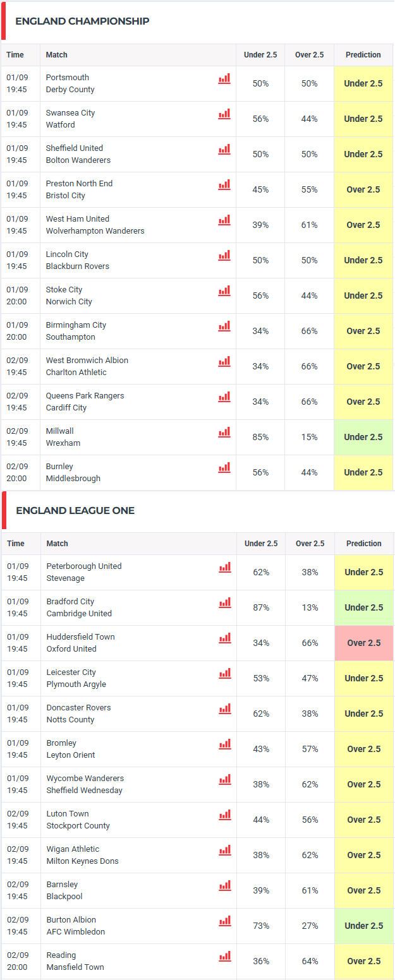Click stats icon for Stoke City vs Norwich City
The height and width of the screenshot is (980, 395).
click(x=224, y=290)
